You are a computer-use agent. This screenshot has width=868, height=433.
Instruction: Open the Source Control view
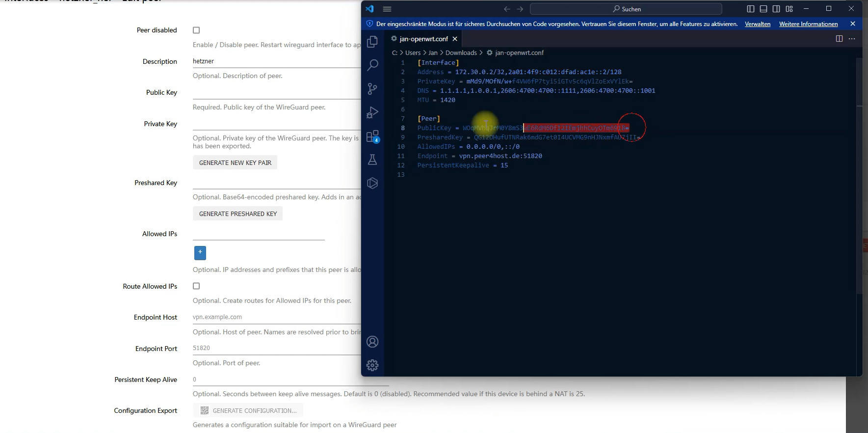coord(372,89)
